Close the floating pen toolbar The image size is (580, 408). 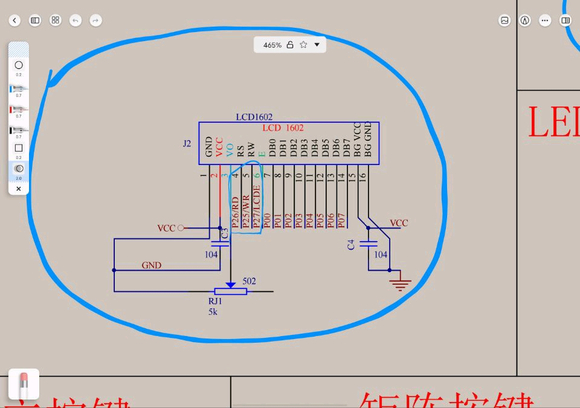(x=18, y=189)
